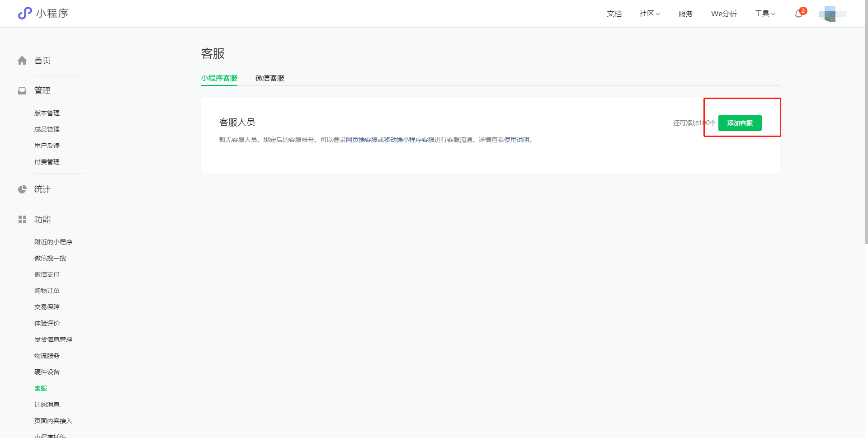Open We分析 in the top navigation

point(723,14)
